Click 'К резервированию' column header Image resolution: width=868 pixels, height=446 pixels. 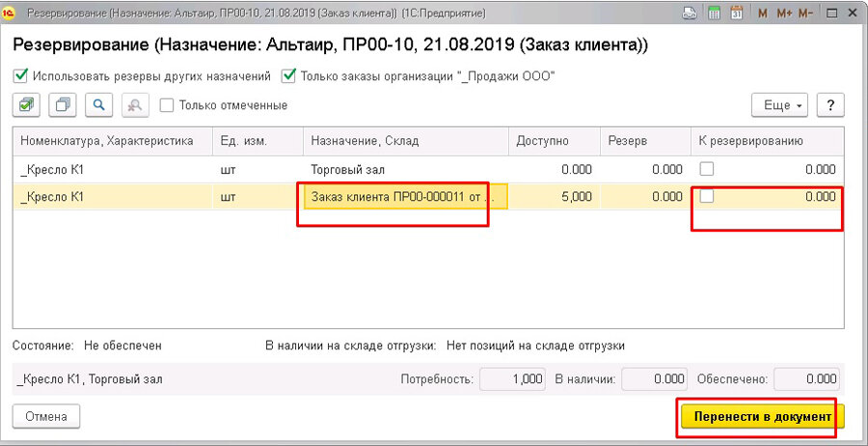tap(768, 141)
